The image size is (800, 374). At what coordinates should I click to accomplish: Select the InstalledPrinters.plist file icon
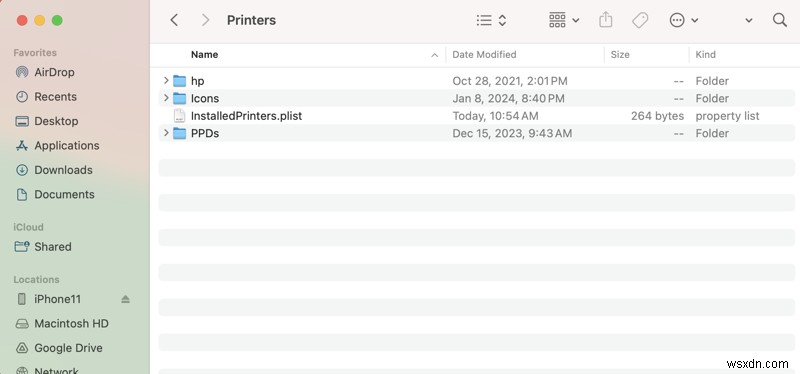179,116
